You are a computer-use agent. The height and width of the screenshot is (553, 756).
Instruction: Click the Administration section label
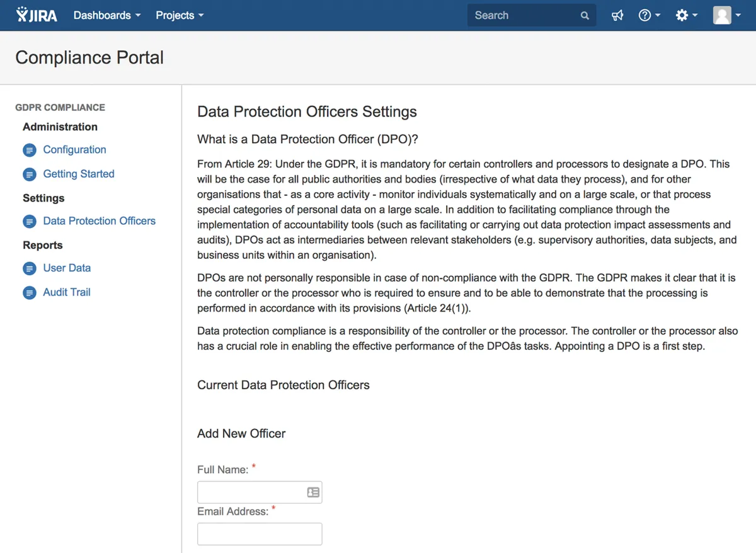[x=60, y=127]
